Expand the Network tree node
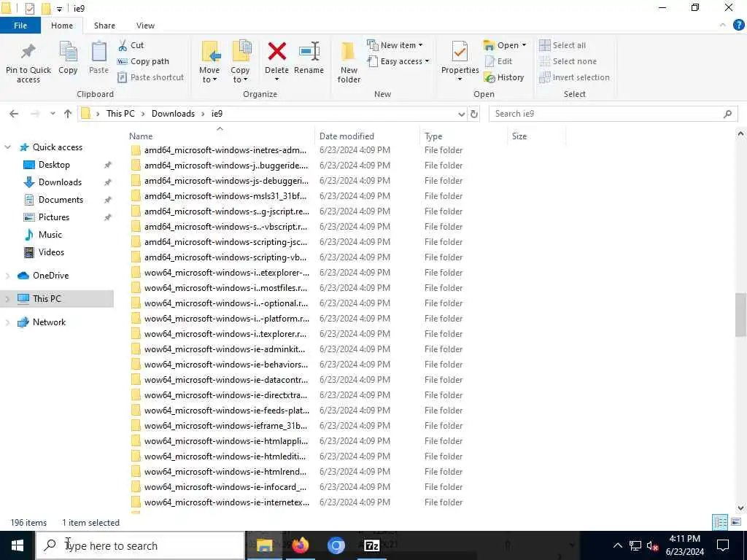The height and width of the screenshot is (560, 747). (7, 322)
